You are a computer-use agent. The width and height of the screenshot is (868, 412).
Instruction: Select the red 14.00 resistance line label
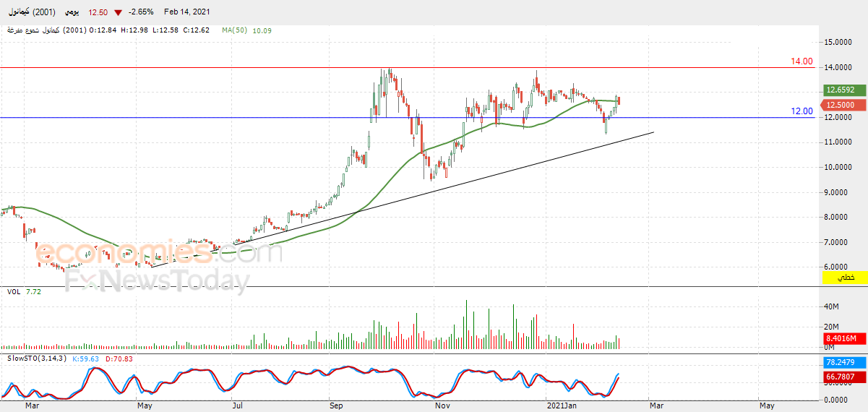click(x=802, y=62)
